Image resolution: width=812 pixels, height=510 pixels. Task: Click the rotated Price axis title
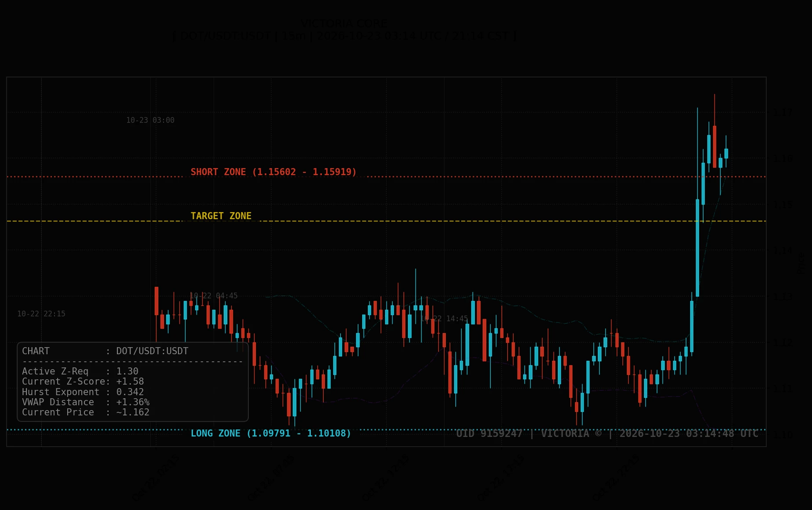pos(802,262)
